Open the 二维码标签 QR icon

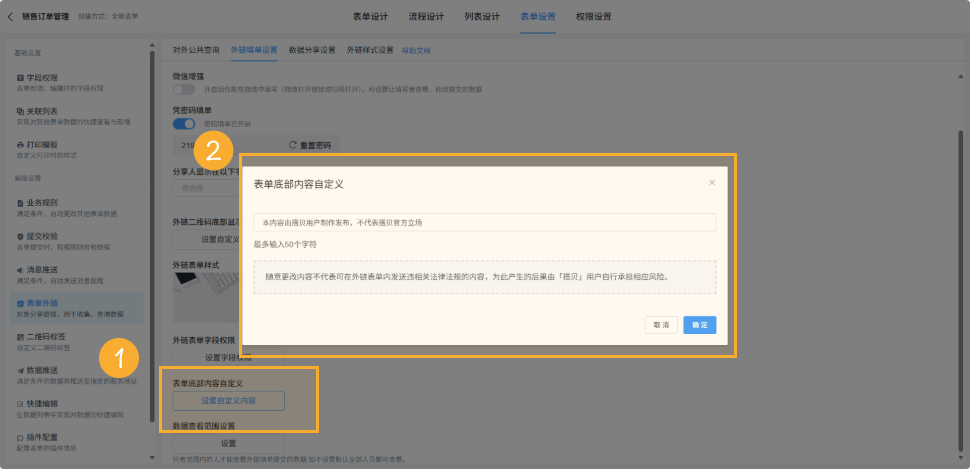(x=20, y=337)
